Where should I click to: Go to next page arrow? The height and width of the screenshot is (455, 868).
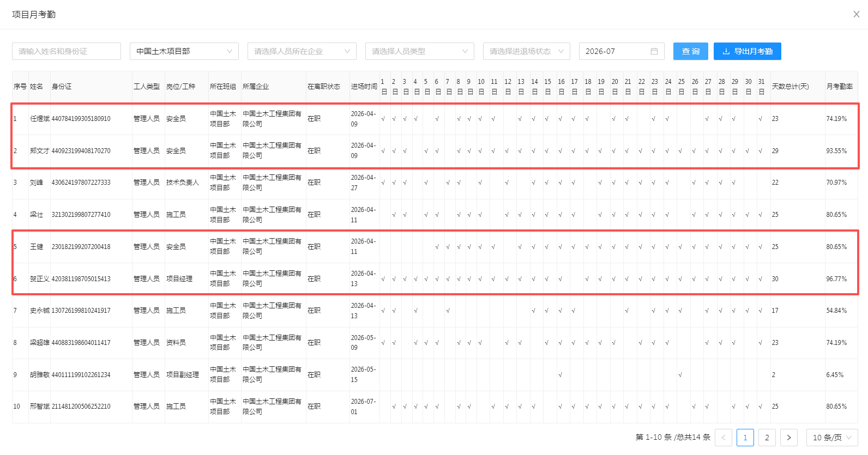tap(789, 438)
